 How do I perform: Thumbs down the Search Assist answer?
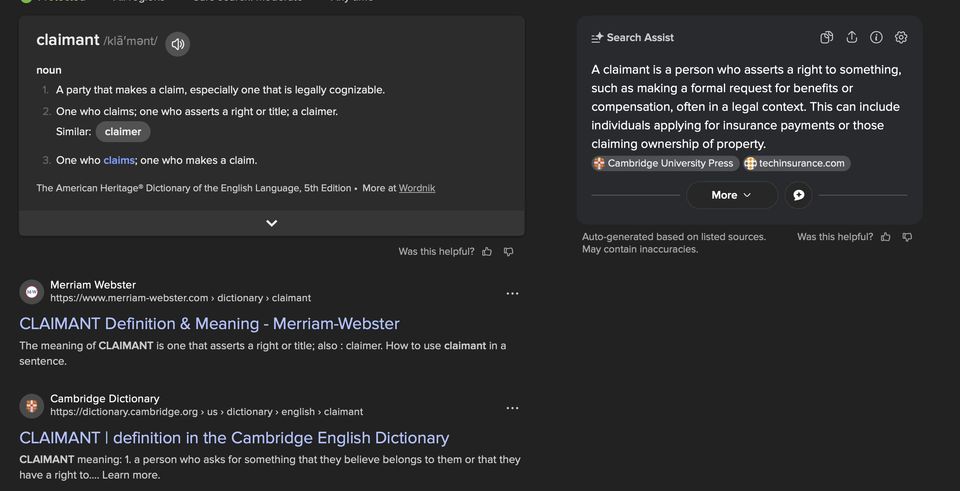pos(907,237)
